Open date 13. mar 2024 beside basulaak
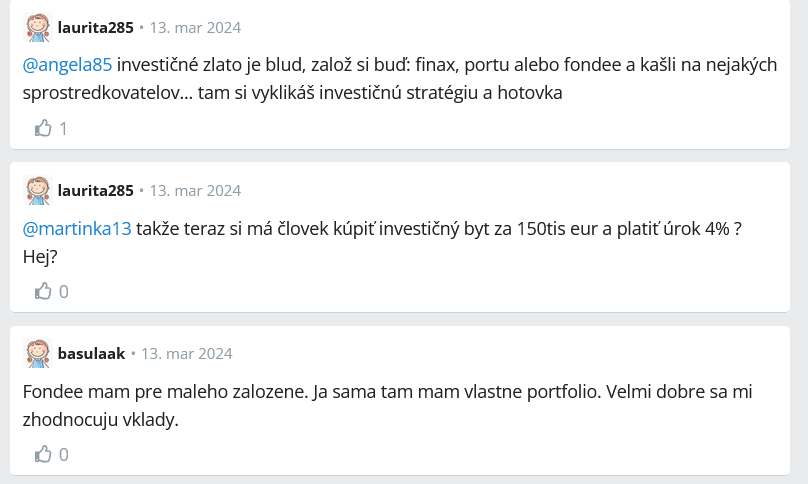The image size is (808, 484). (x=187, y=354)
